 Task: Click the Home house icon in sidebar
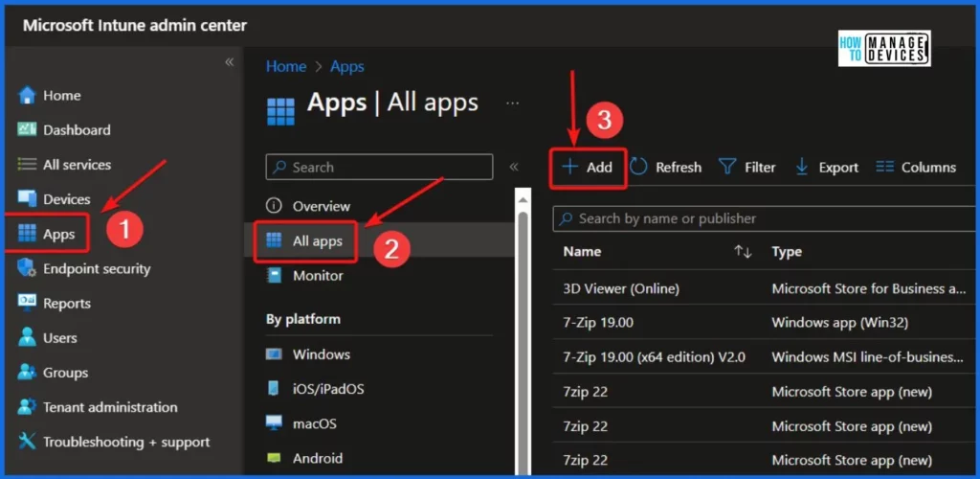tap(28, 95)
